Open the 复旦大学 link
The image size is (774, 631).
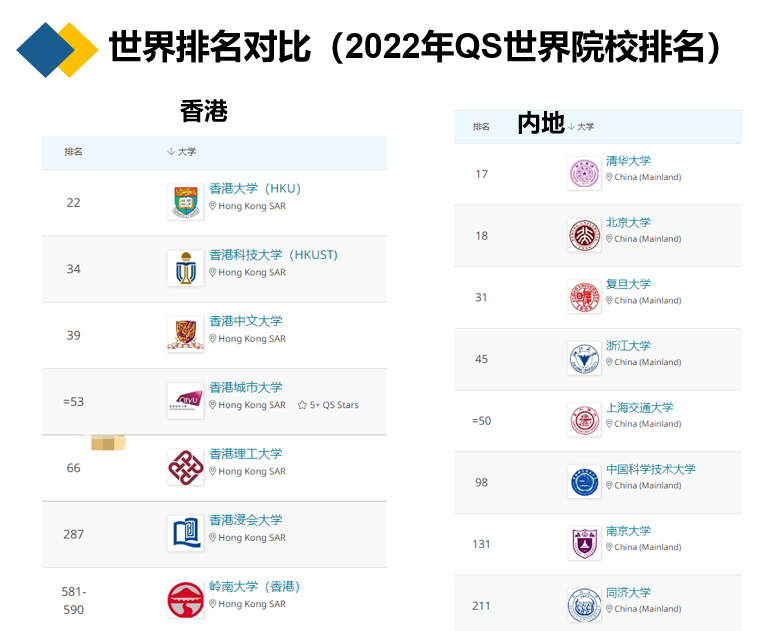628,284
